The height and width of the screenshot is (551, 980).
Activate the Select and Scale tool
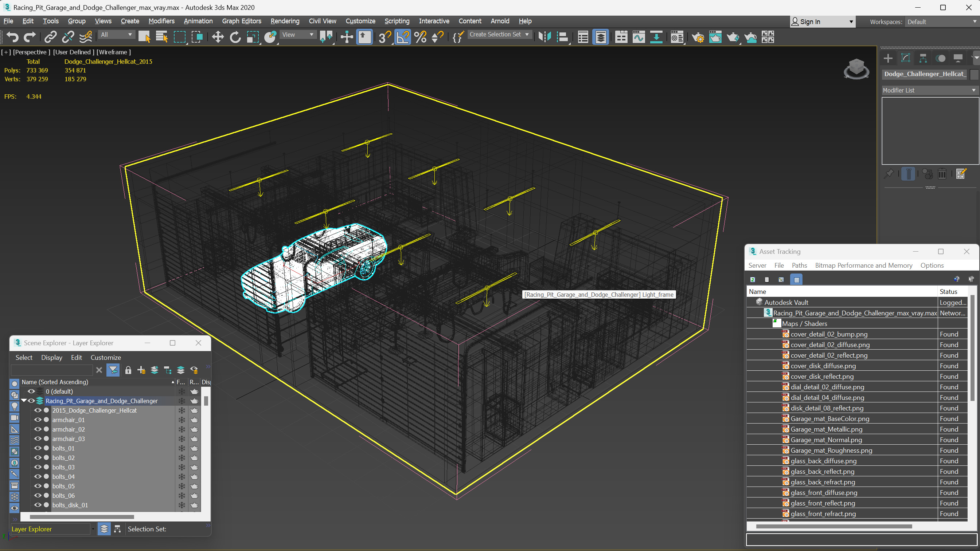click(x=253, y=37)
